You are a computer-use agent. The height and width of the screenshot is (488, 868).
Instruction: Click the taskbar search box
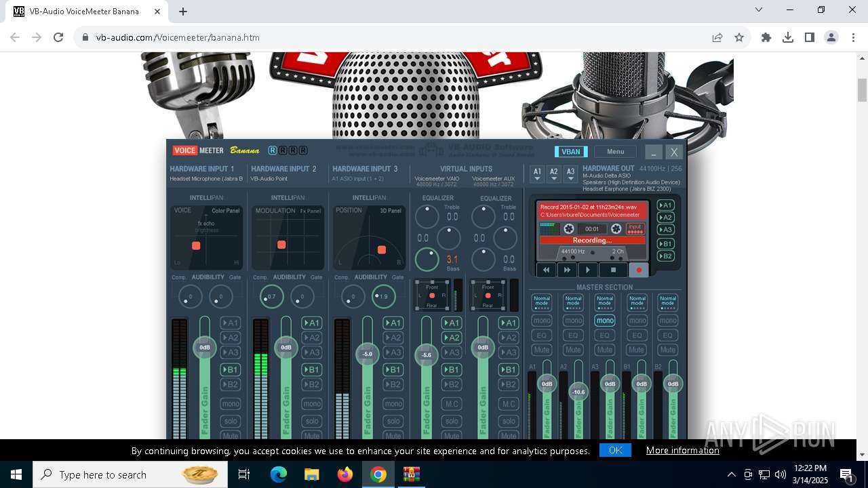tap(129, 474)
